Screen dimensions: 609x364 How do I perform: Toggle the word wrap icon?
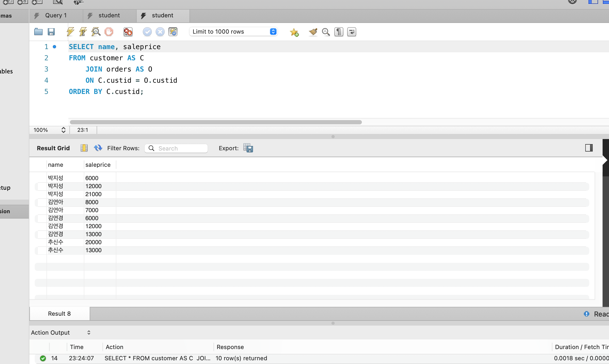(352, 32)
